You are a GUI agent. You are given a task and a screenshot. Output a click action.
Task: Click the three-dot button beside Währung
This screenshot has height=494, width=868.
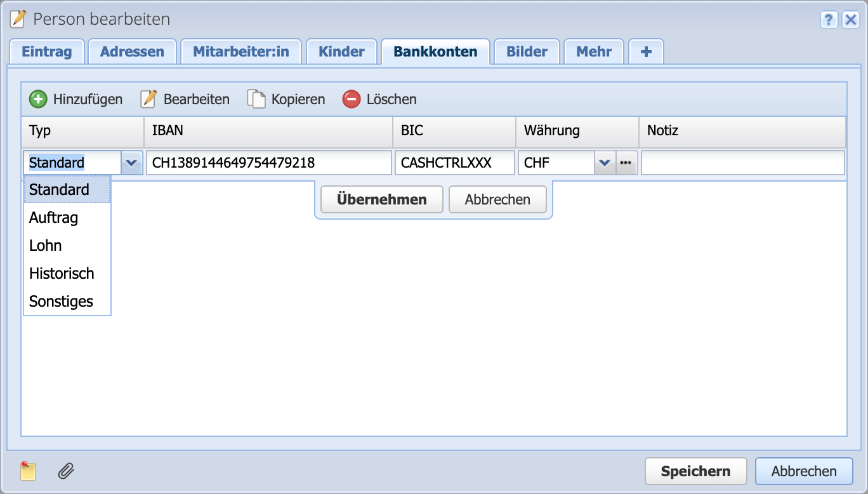[x=626, y=163]
